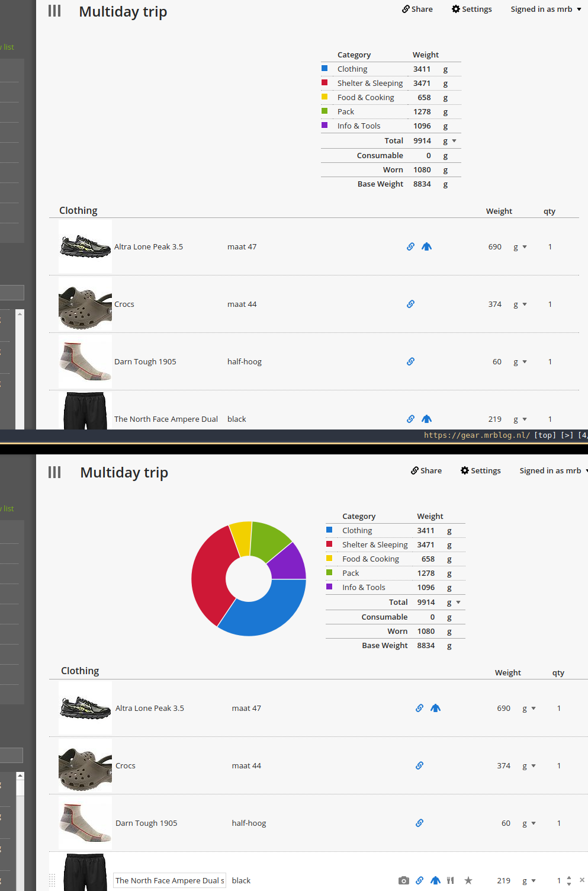Toggle star icon on North Face row

tap(468, 880)
